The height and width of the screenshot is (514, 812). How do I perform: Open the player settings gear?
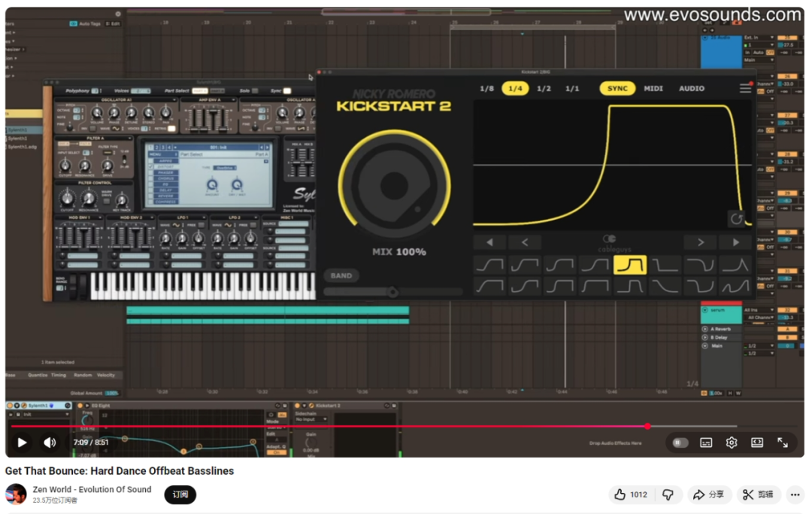point(732,443)
